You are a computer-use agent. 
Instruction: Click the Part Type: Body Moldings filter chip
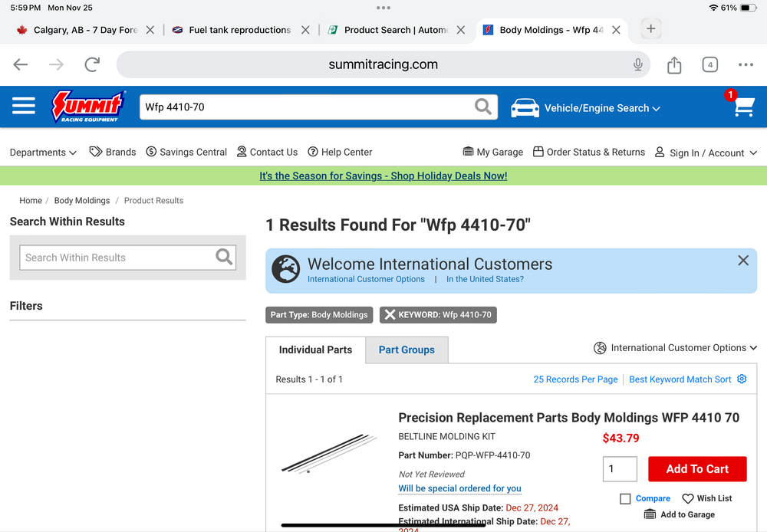(x=319, y=315)
